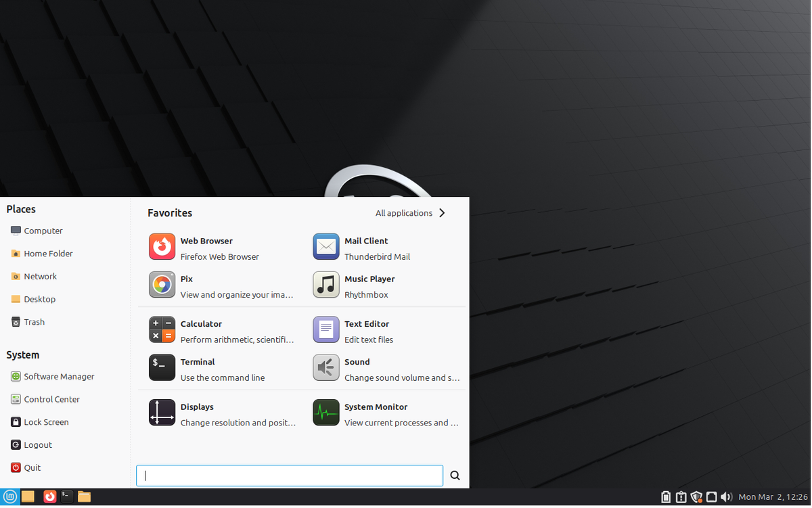
Task: Open the volume control in system tray
Action: pos(727,497)
